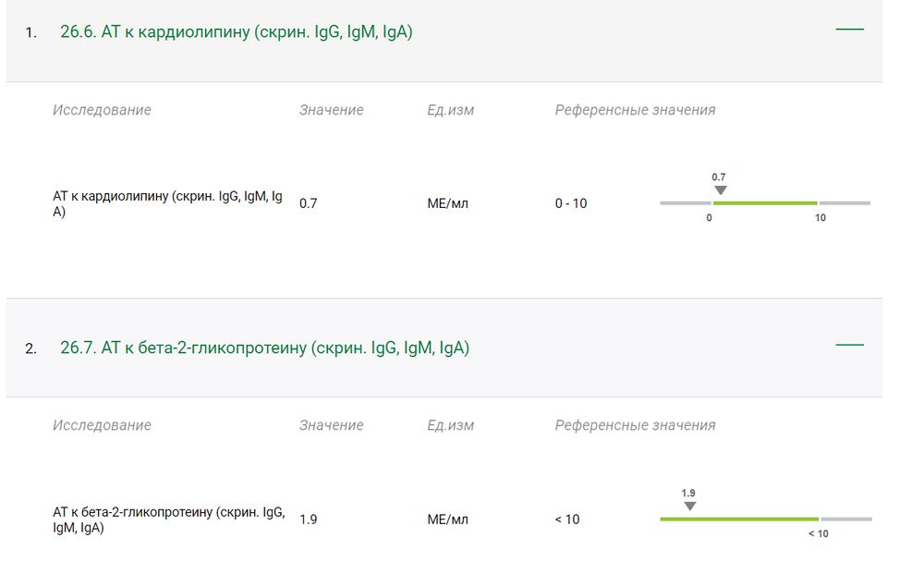Click the 0.7 triangle marker on range bar

tap(720, 190)
